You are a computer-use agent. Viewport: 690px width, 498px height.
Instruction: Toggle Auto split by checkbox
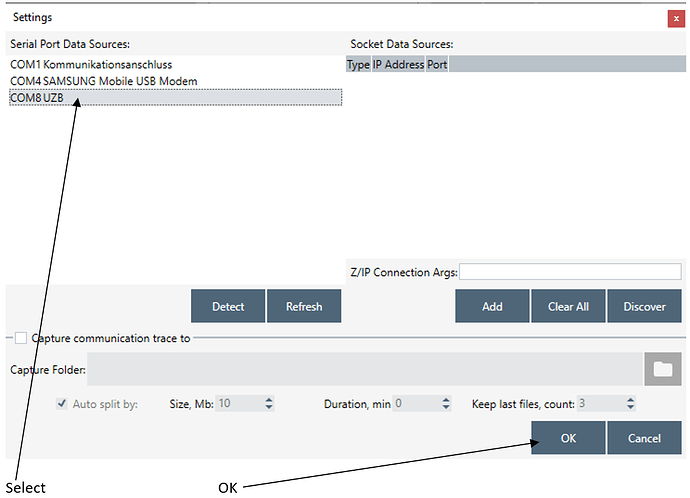[61, 404]
